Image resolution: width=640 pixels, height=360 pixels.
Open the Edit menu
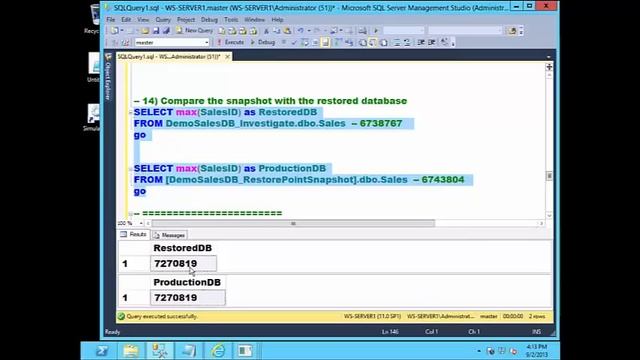tap(126, 19)
